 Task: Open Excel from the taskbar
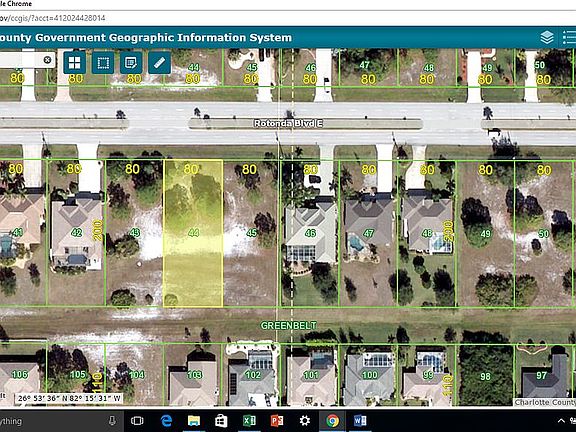[x=249, y=421]
